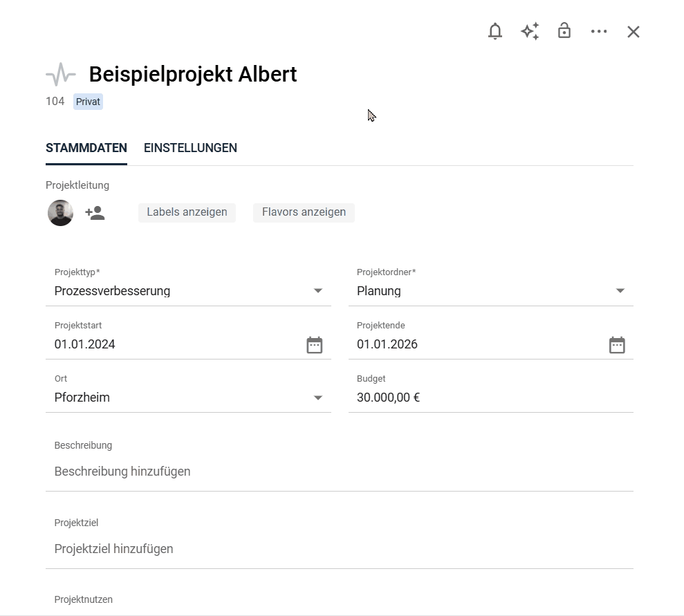The width and height of the screenshot is (684, 616).
Task: Click the Labels anzeigen button
Action: pyautogui.click(x=187, y=212)
